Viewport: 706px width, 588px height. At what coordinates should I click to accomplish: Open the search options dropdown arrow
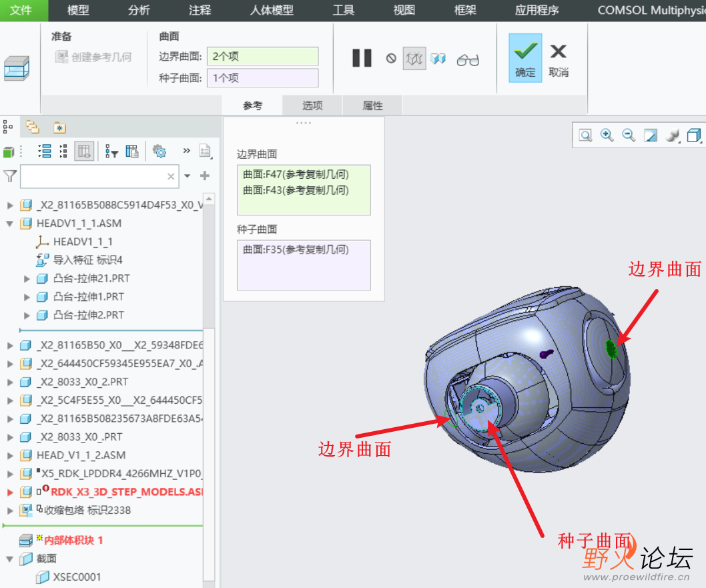coord(188,176)
